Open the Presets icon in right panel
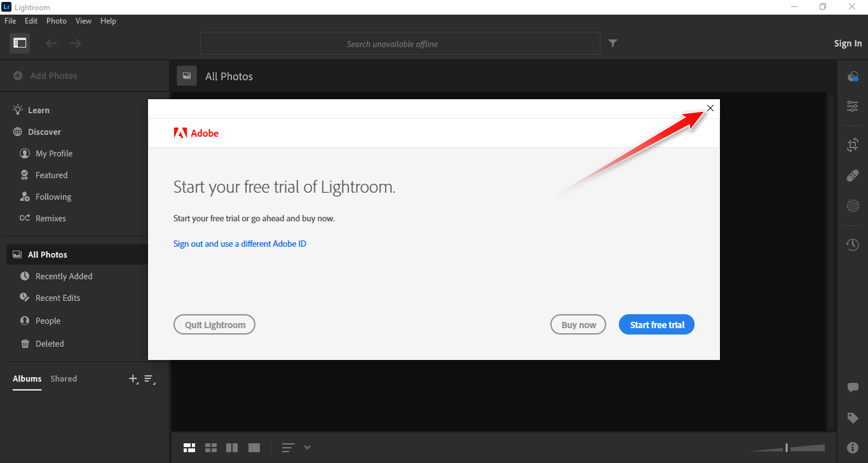Image resolution: width=868 pixels, height=463 pixels. coord(853,76)
